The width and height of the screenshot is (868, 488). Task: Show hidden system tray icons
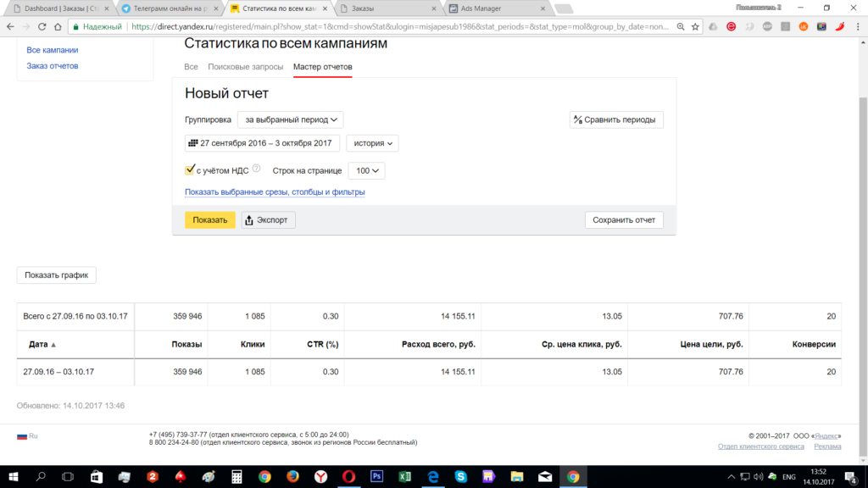pyautogui.click(x=732, y=477)
